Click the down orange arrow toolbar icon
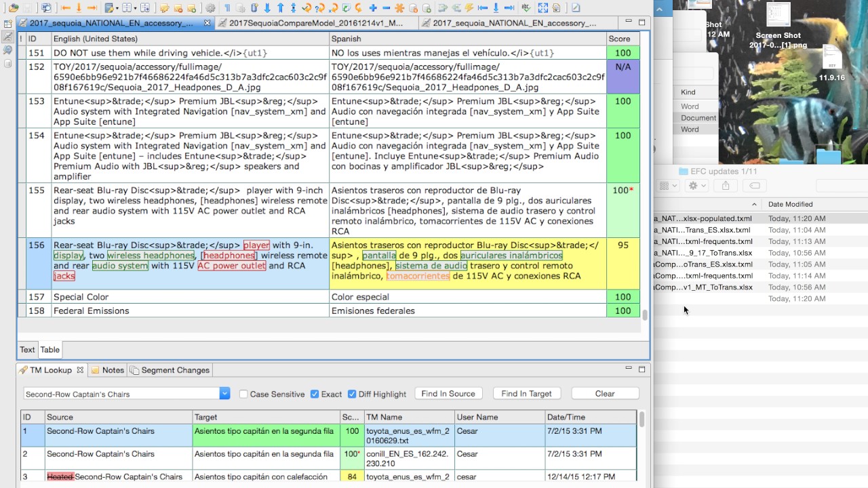This screenshot has width=868, height=488. (79, 8)
